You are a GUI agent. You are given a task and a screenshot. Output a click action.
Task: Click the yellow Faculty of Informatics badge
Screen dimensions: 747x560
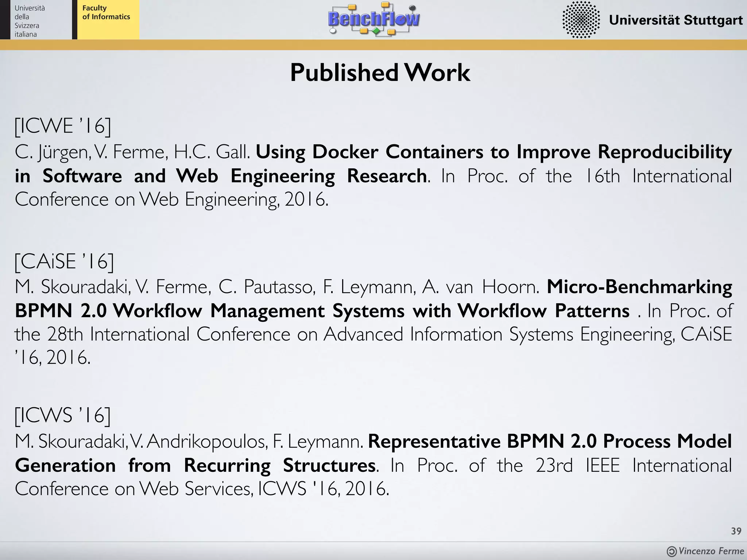[108, 20]
